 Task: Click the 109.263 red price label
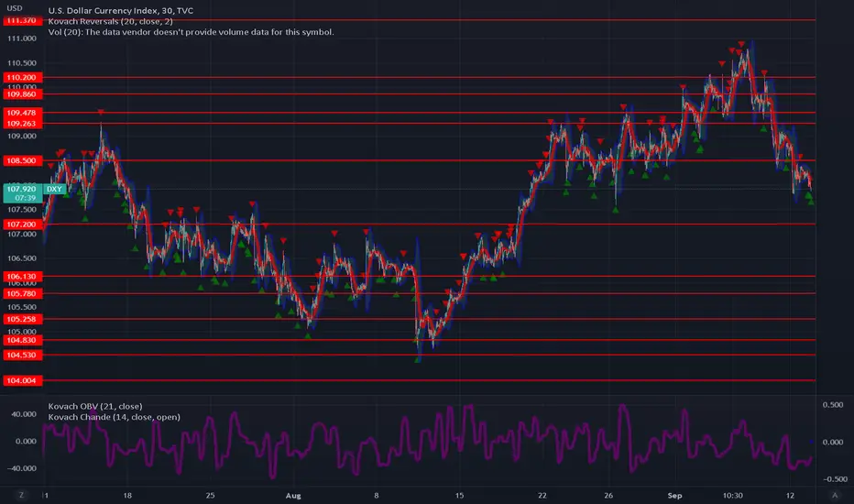point(22,124)
